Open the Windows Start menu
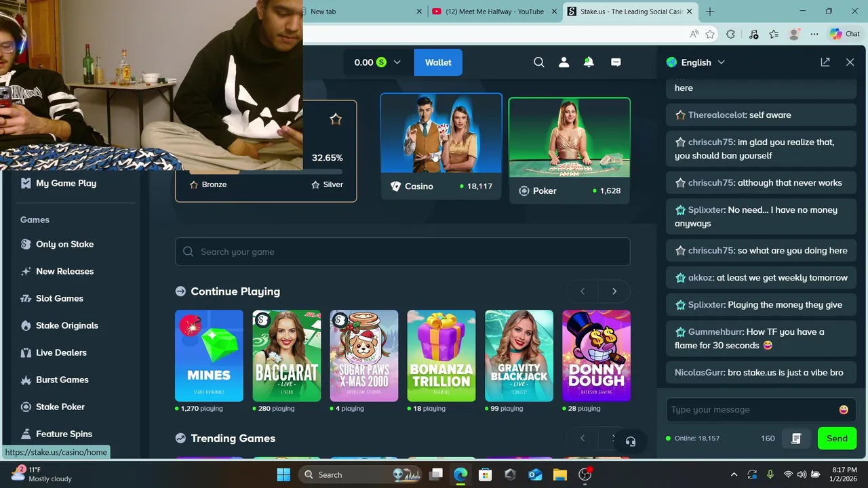Image resolution: width=868 pixels, height=488 pixels. 283,474
